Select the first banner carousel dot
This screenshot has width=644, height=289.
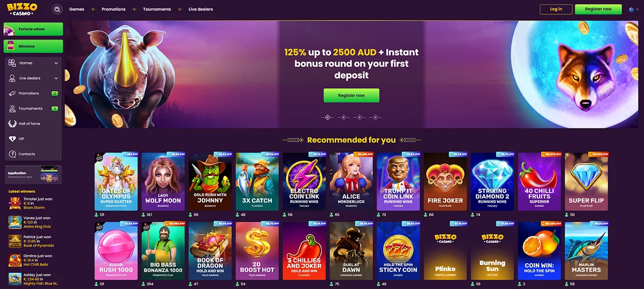pyautogui.click(x=327, y=118)
